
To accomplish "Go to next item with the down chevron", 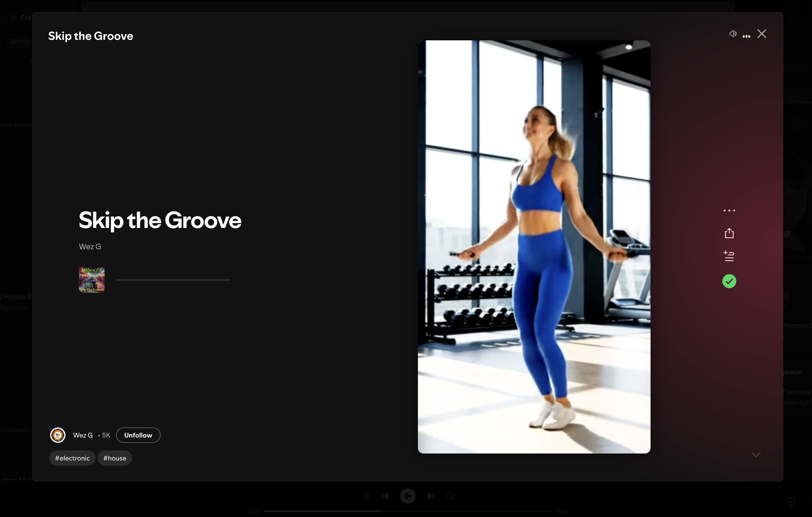I will click(756, 455).
